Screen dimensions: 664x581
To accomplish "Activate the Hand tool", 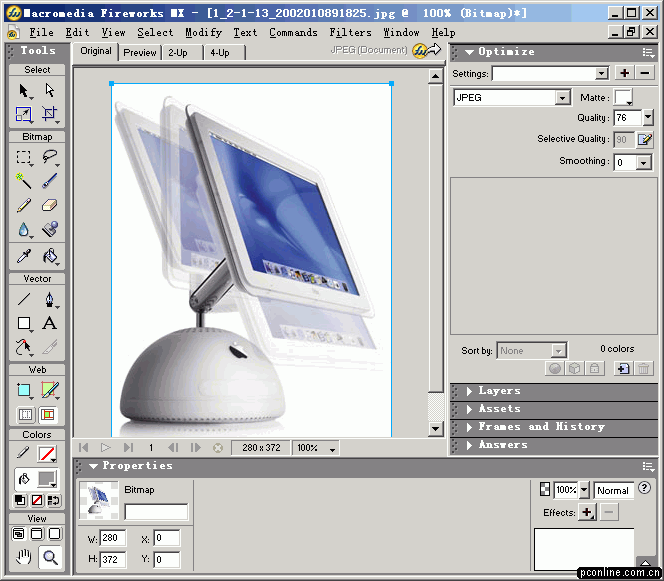I will pyautogui.click(x=24, y=558).
